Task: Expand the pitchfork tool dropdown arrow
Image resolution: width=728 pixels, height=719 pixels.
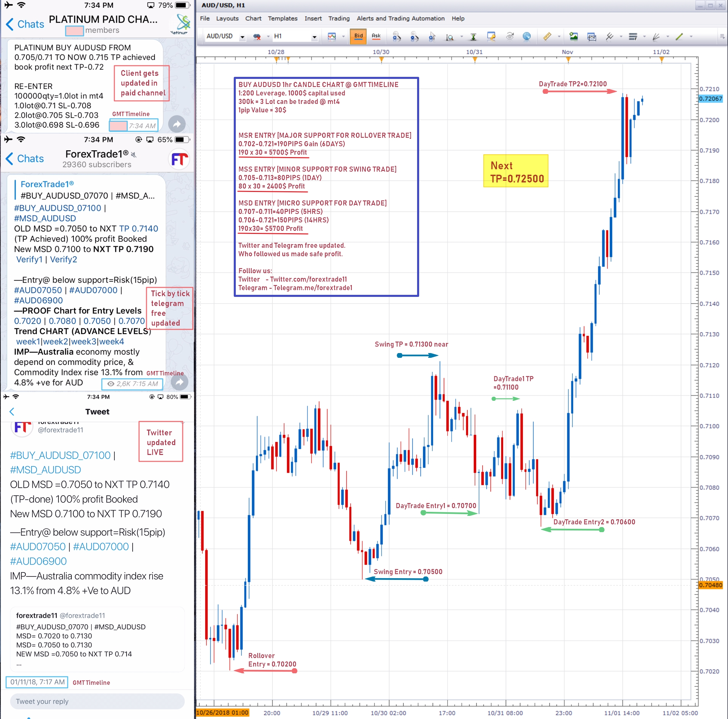Action: tap(621, 37)
